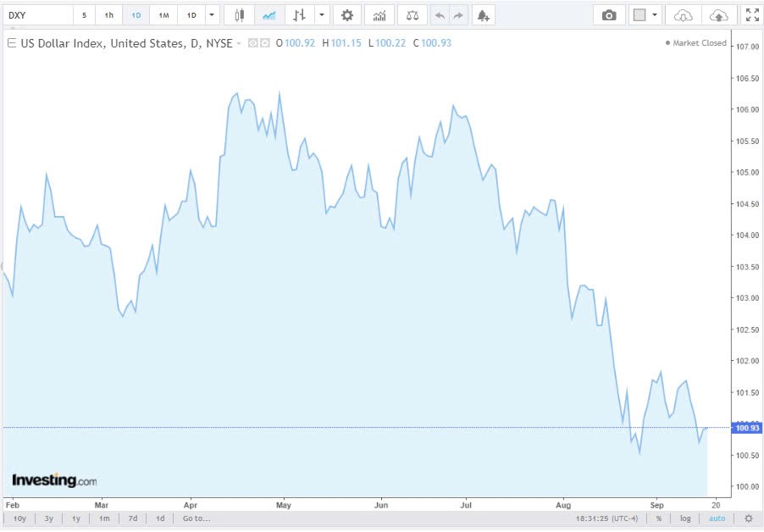Viewport: 764px width, 532px height.
Task: Open the indicators panel
Action: tap(379, 14)
